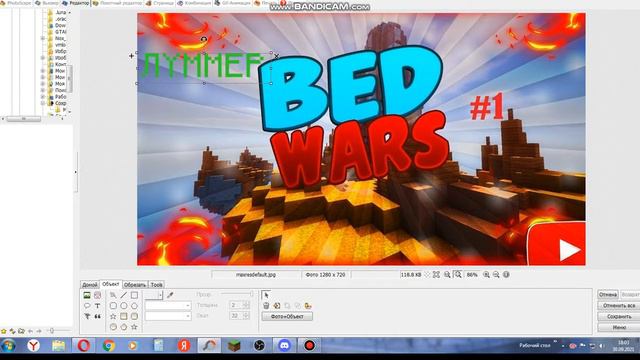Image resolution: width=640 pixels, height=360 pixels.
Task: Expand the Нов_ folder tree node
Action: [42, 38]
